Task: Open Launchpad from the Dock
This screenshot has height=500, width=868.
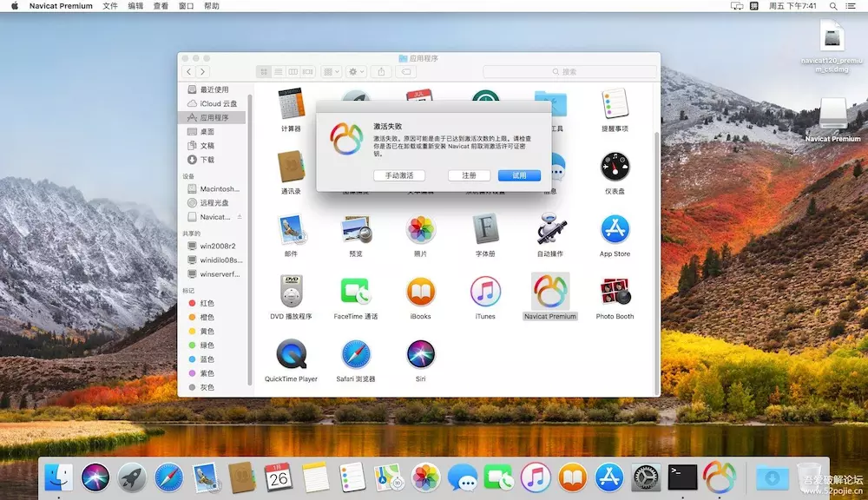Action: [x=132, y=477]
